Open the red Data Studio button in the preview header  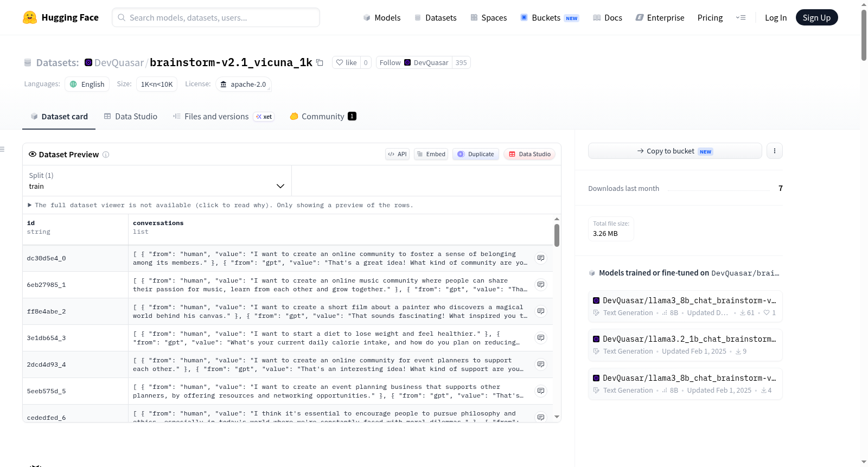pyautogui.click(x=529, y=154)
